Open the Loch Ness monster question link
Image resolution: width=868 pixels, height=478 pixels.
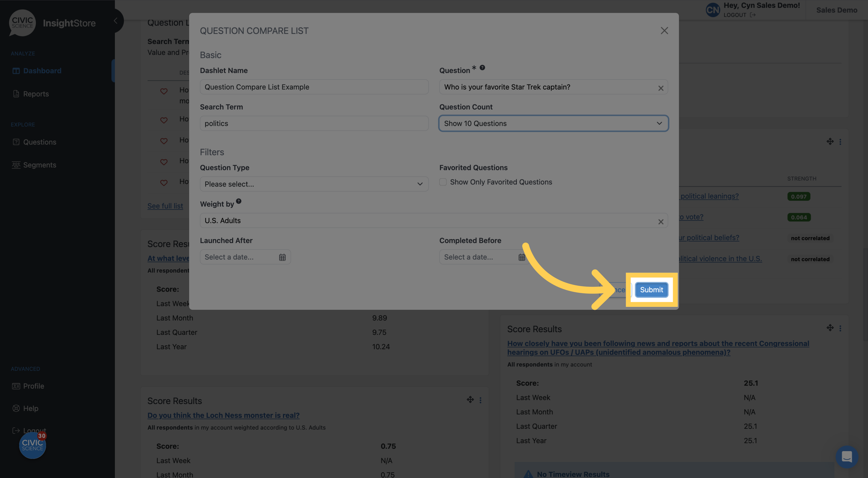[223, 415]
